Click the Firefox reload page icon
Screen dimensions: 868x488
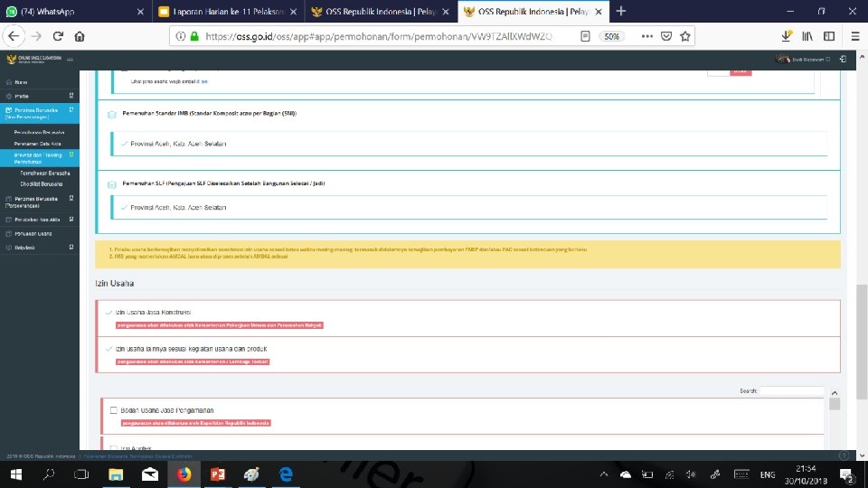pyautogui.click(x=58, y=36)
